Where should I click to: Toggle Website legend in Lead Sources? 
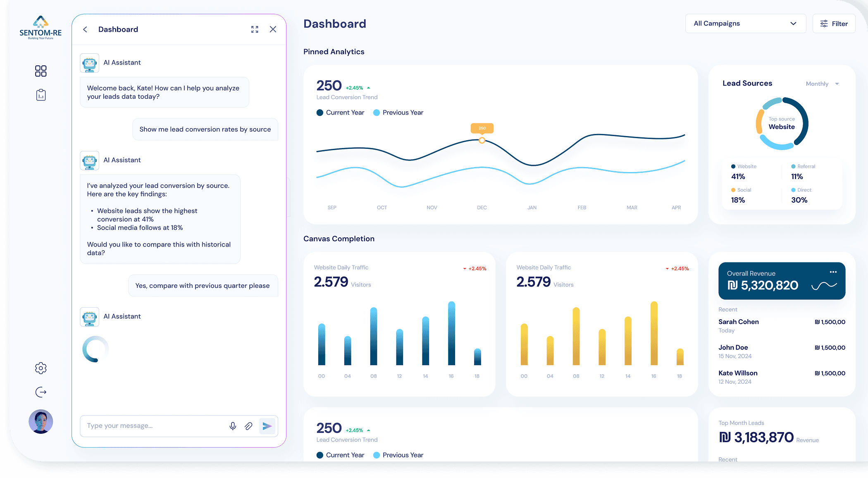[744, 167]
